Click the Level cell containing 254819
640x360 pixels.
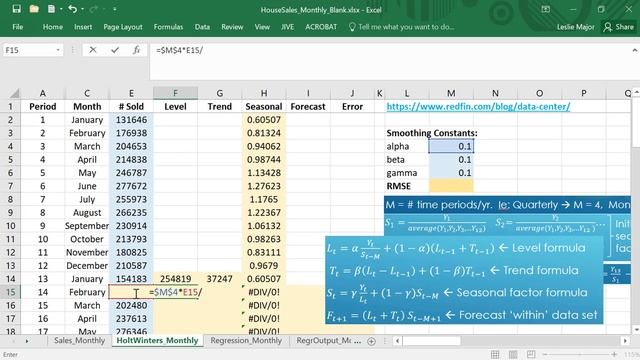point(176,279)
